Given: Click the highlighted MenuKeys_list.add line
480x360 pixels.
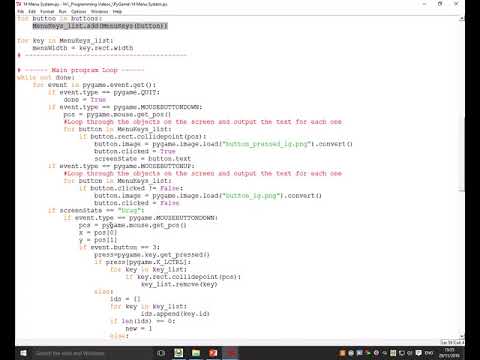Looking at the screenshot, I should 100,26.
